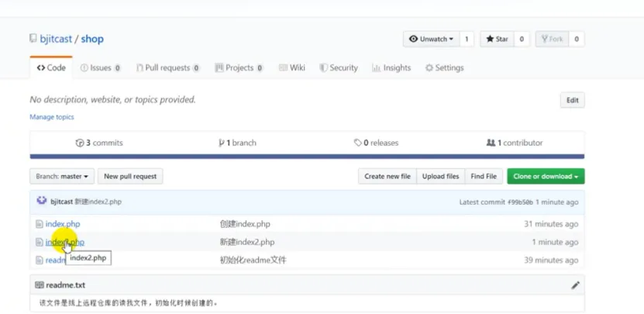The height and width of the screenshot is (314, 644).
Task: Click the book icon beside readme.txt header
Action: click(40, 285)
